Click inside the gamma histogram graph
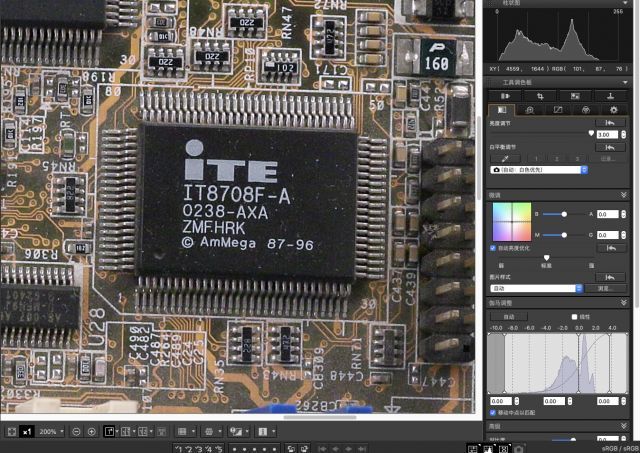Viewport: 640px width, 453px height. point(558,363)
